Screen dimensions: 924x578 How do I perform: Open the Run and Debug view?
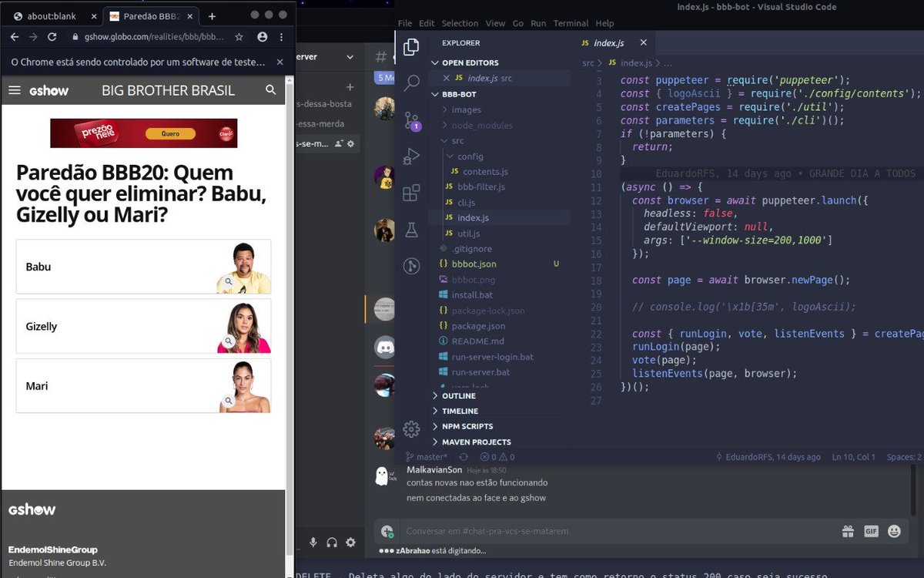pos(411,156)
